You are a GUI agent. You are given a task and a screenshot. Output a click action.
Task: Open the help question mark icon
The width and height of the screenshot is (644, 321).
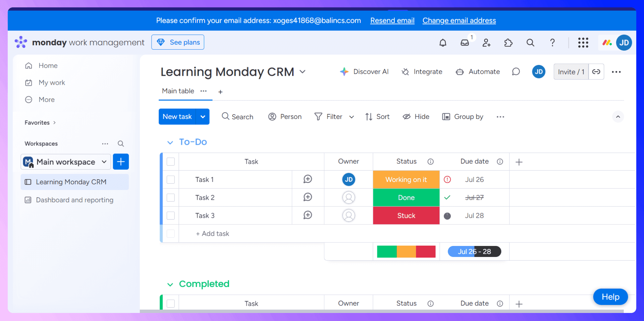(x=552, y=43)
